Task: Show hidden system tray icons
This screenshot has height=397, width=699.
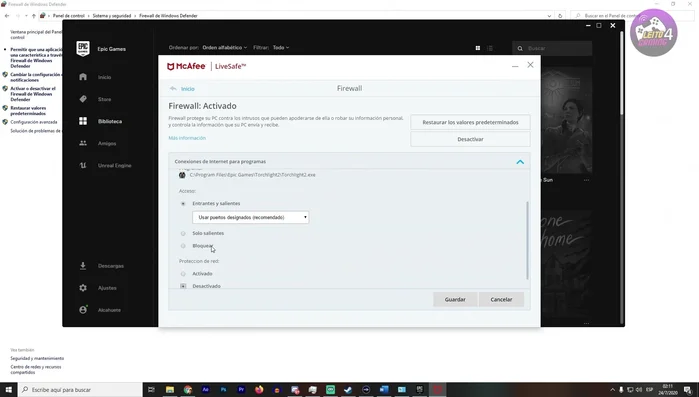Action: [612, 390]
